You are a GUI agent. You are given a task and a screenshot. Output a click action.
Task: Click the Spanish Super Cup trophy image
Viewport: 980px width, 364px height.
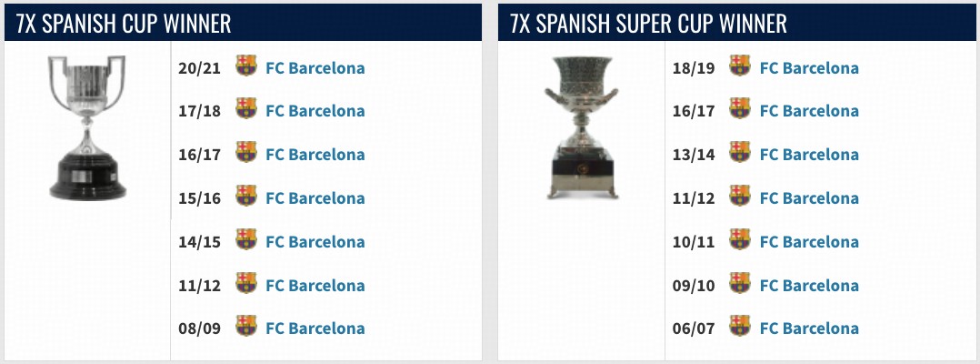[582, 127]
